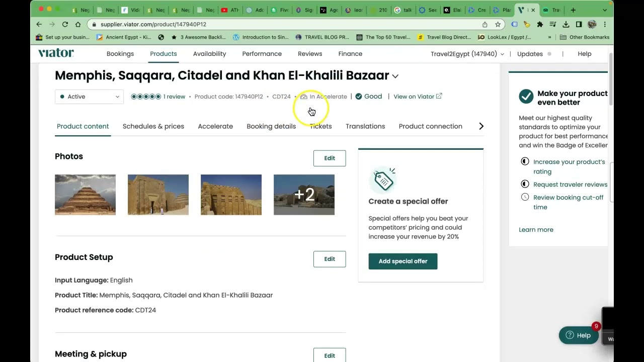Expand product title dropdown chevron
The width and height of the screenshot is (644, 362).
pos(395,76)
